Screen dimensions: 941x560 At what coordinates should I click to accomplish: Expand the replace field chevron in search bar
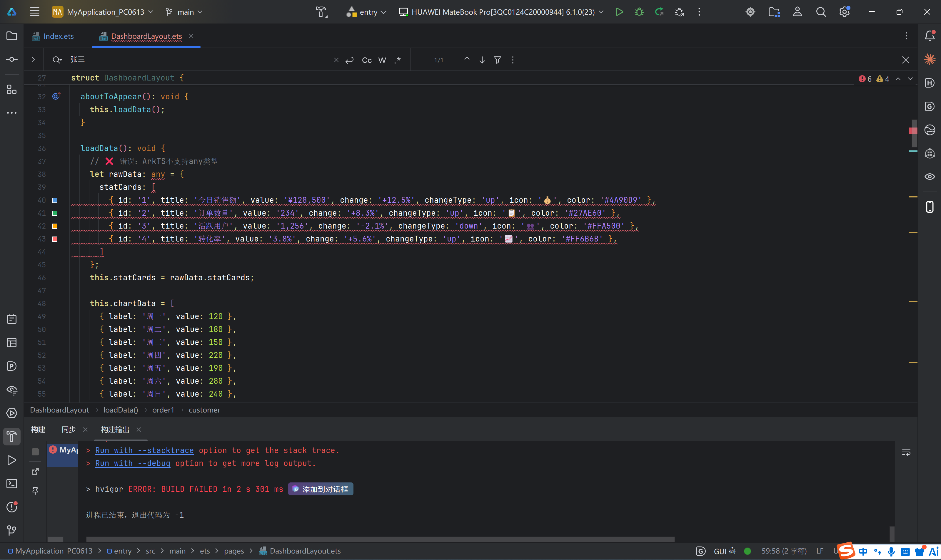(33, 60)
